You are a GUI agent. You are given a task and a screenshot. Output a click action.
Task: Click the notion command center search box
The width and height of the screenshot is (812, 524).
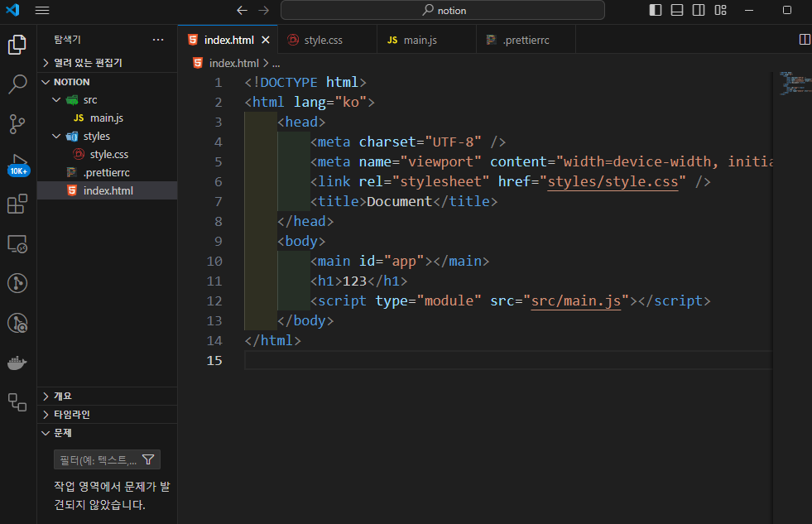[443, 11]
